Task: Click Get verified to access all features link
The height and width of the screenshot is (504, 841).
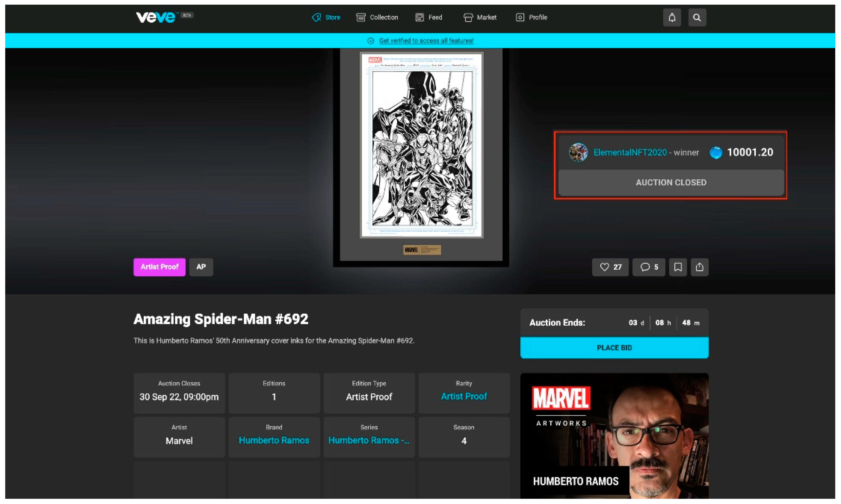Action: click(x=426, y=41)
